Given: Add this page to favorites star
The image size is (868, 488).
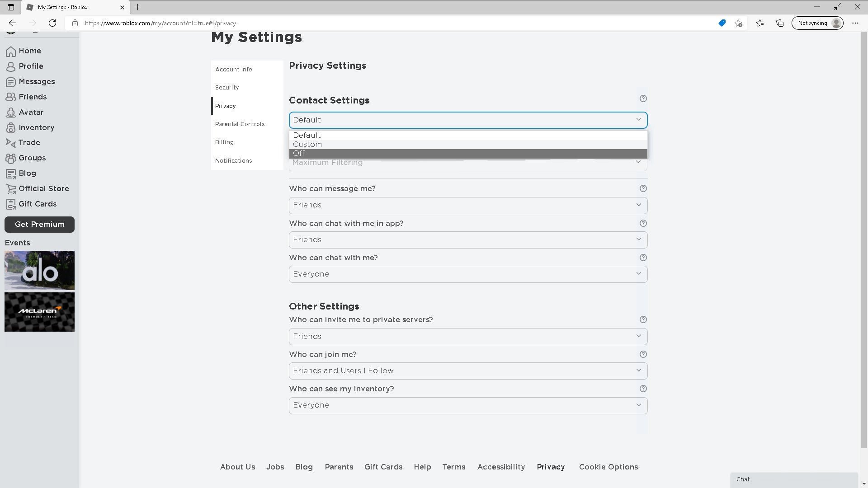Looking at the screenshot, I should pyautogui.click(x=739, y=23).
